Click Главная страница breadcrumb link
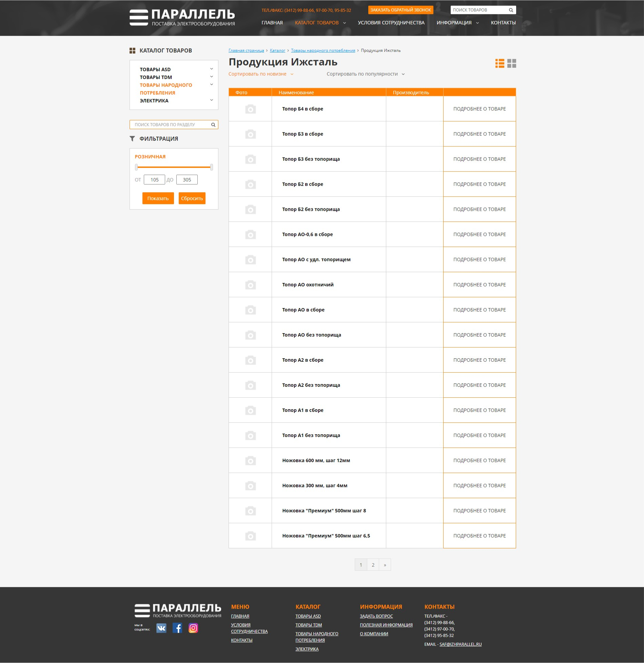 [246, 51]
